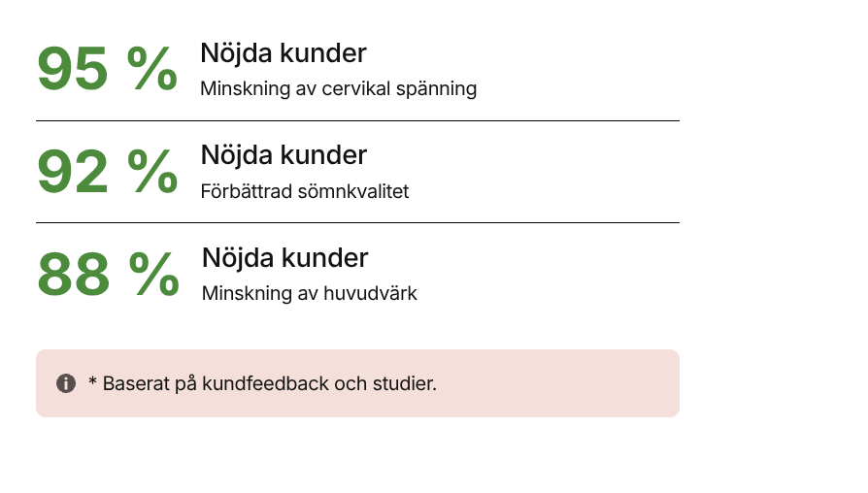The image size is (868, 493).
Task: Click the Nöjda kunder heading beside 92 %
Action: pyautogui.click(x=284, y=154)
